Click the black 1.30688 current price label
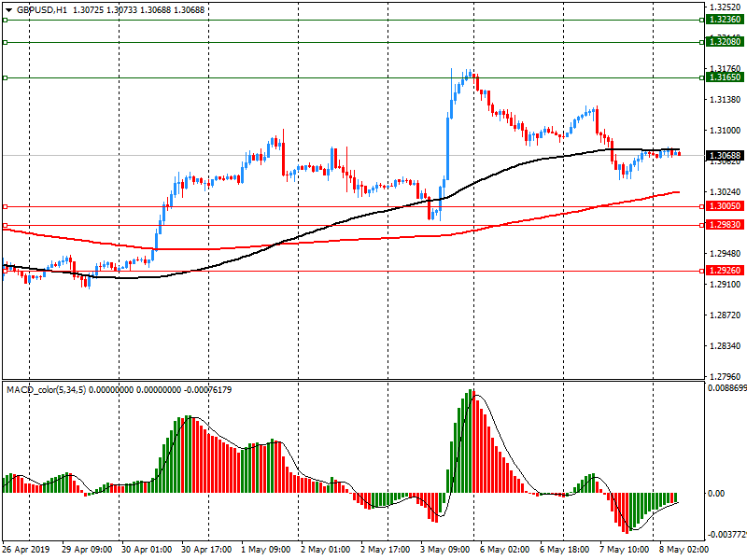 (x=725, y=156)
